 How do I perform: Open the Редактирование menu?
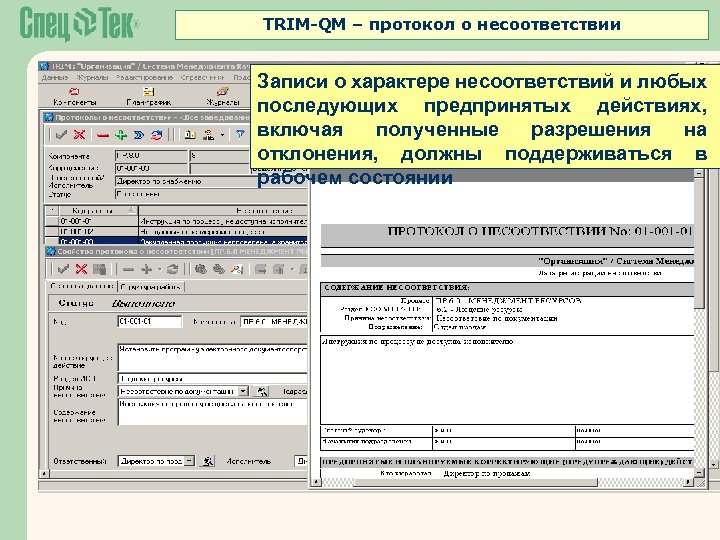[x=145, y=78]
